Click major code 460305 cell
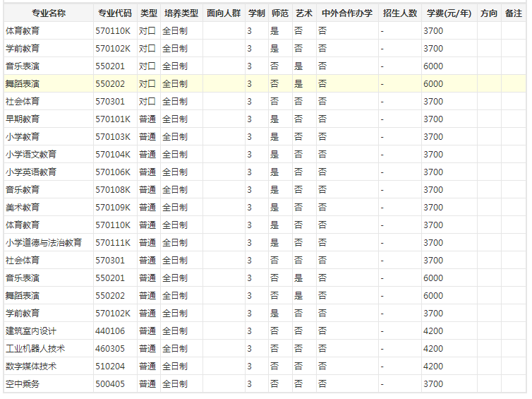532x399 pixels. [110, 349]
